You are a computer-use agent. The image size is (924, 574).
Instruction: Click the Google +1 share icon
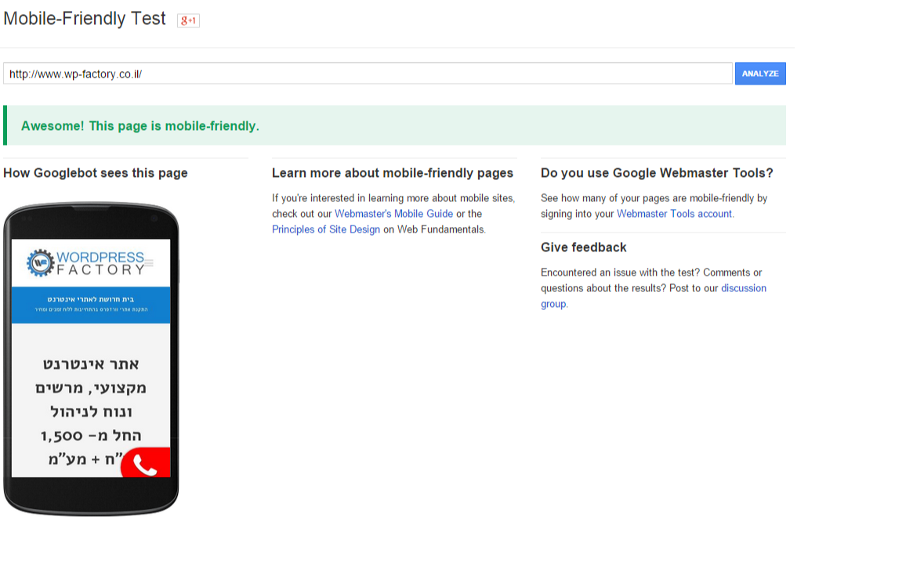(188, 20)
